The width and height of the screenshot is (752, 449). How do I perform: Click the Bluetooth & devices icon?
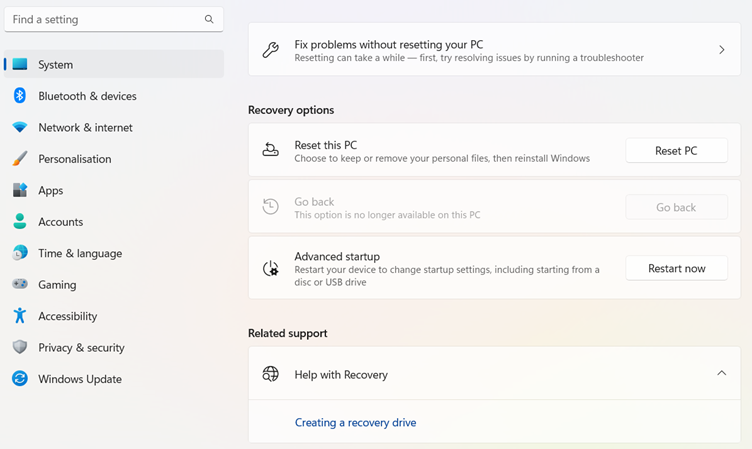(x=20, y=95)
